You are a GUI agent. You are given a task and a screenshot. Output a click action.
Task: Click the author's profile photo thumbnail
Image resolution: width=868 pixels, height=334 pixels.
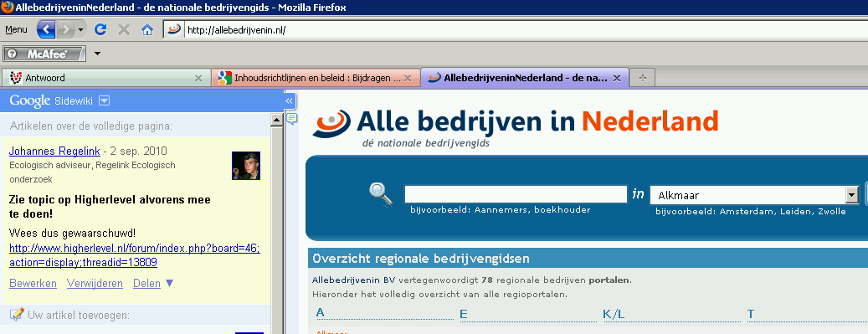(x=246, y=166)
